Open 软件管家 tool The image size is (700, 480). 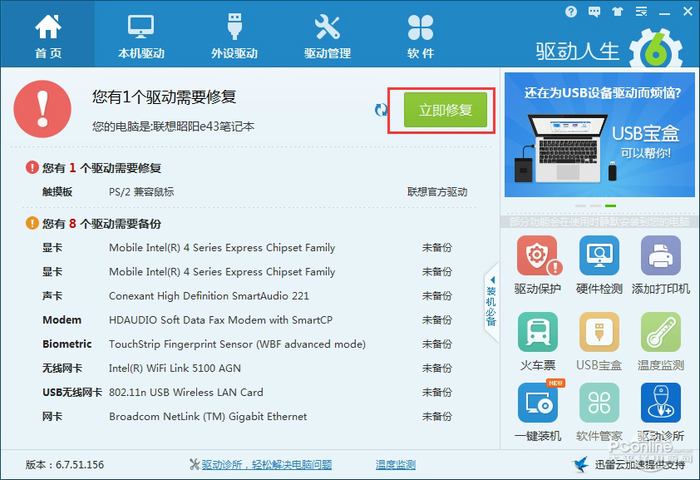(x=599, y=412)
